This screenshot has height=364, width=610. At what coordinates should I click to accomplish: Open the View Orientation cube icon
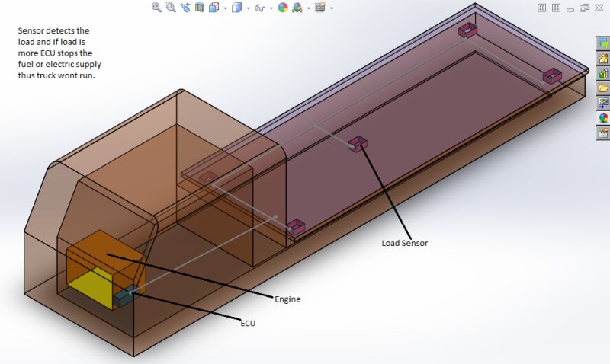pyautogui.click(x=213, y=8)
